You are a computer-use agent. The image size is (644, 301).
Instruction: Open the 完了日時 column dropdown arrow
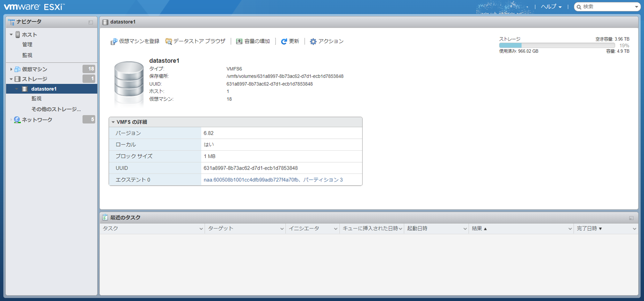[634, 229]
